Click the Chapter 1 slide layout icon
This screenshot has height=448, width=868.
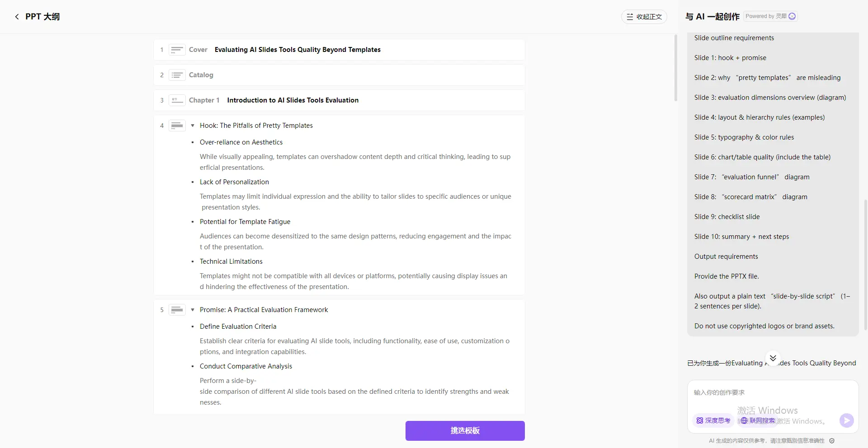pos(177,100)
